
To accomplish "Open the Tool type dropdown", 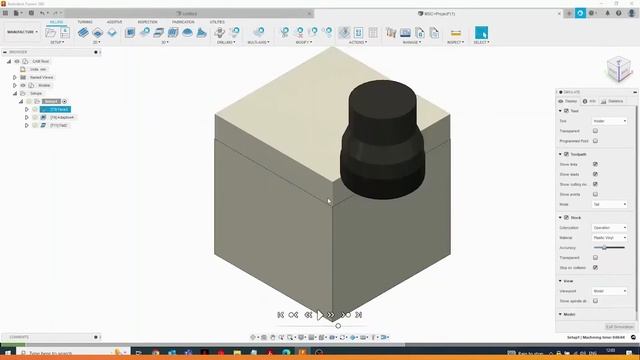I will pos(609,121).
